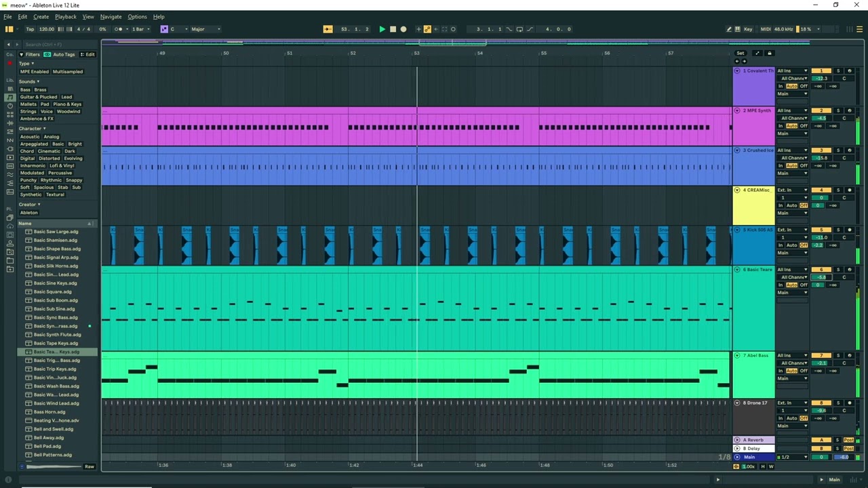Open the Create menu
This screenshot has width=868, height=488.
pyautogui.click(x=41, y=16)
